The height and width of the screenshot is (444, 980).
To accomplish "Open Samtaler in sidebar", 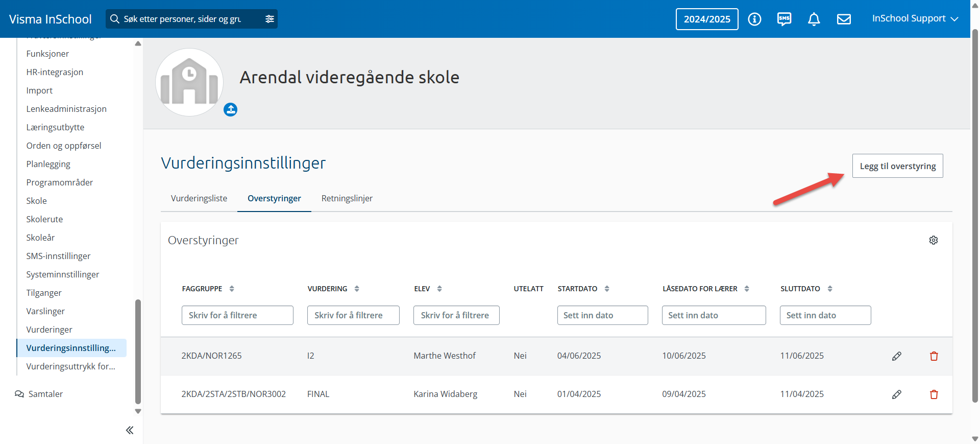I will (39, 394).
